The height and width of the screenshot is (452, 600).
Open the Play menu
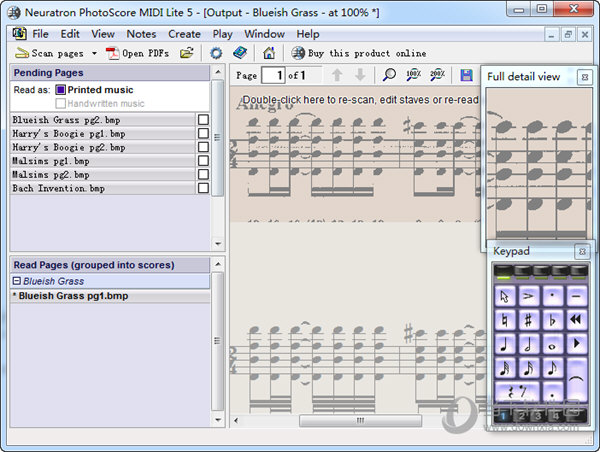coord(223,34)
